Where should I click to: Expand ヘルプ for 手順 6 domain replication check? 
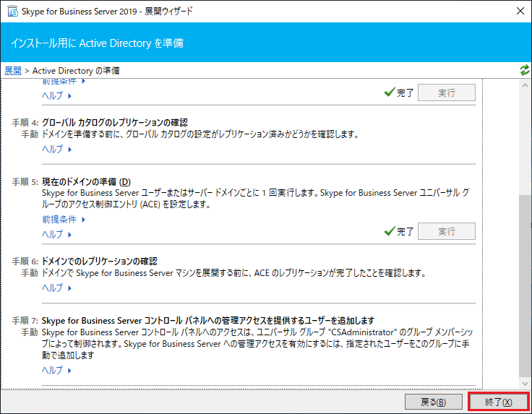(x=56, y=288)
